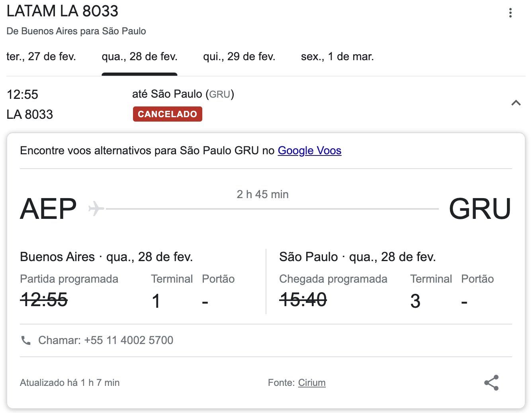Click the 12:55 LA 8033 flight row
Screen dimensions: 532x413
click(266, 104)
